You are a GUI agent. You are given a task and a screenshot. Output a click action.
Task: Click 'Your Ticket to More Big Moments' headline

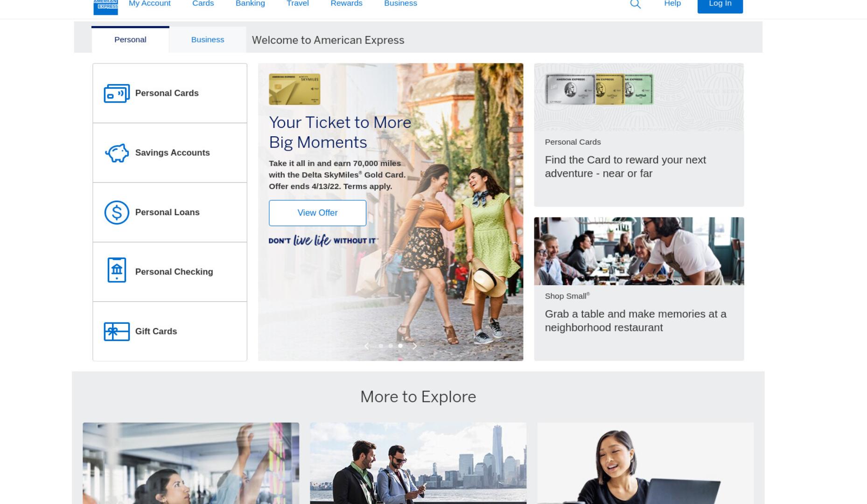click(x=340, y=133)
